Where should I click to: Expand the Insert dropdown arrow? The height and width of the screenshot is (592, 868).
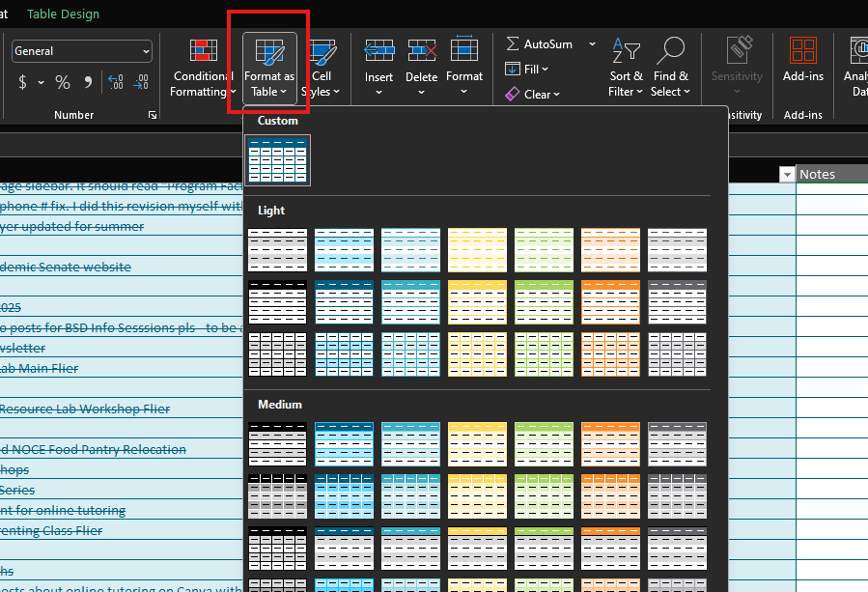point(378,92)
